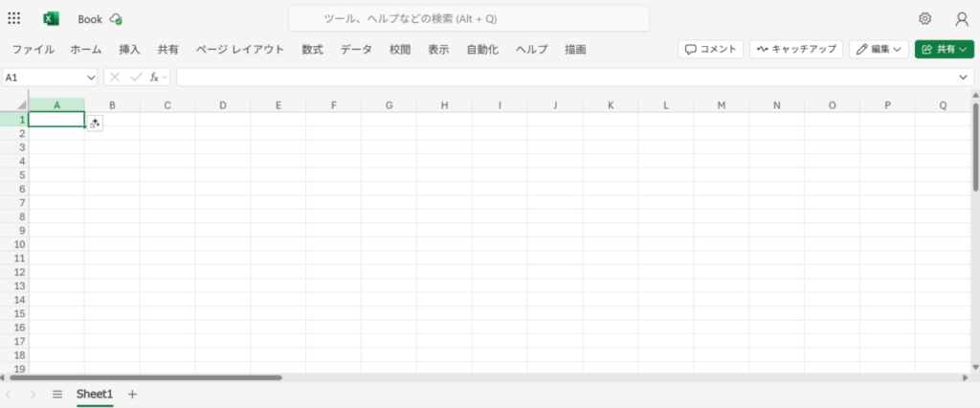Select column Q header

click(x=943, y=105)
